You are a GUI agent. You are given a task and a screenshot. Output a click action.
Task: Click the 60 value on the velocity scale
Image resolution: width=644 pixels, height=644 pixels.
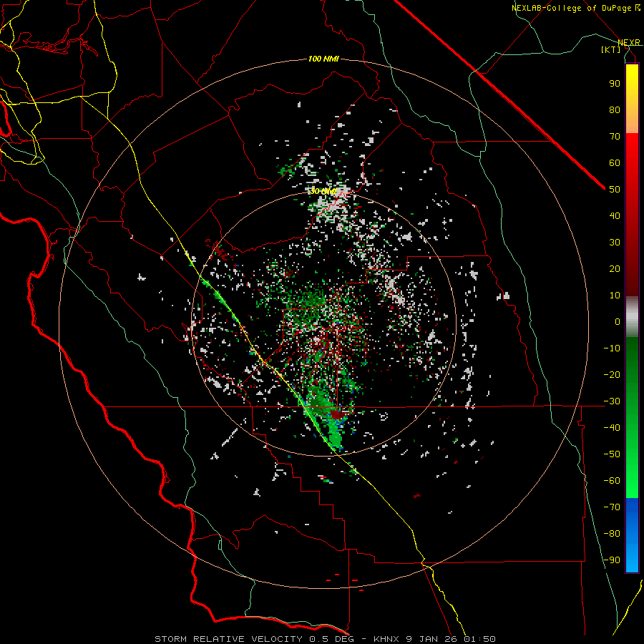point(615,162)
